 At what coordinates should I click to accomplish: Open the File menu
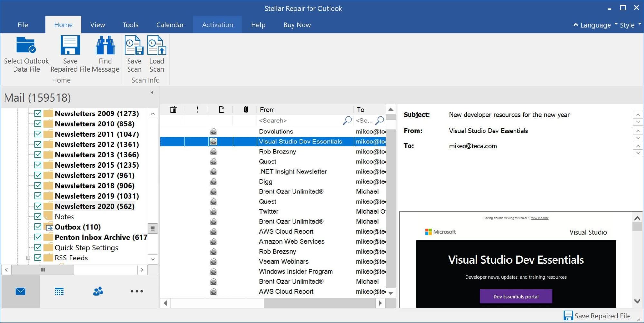(23, 25)
